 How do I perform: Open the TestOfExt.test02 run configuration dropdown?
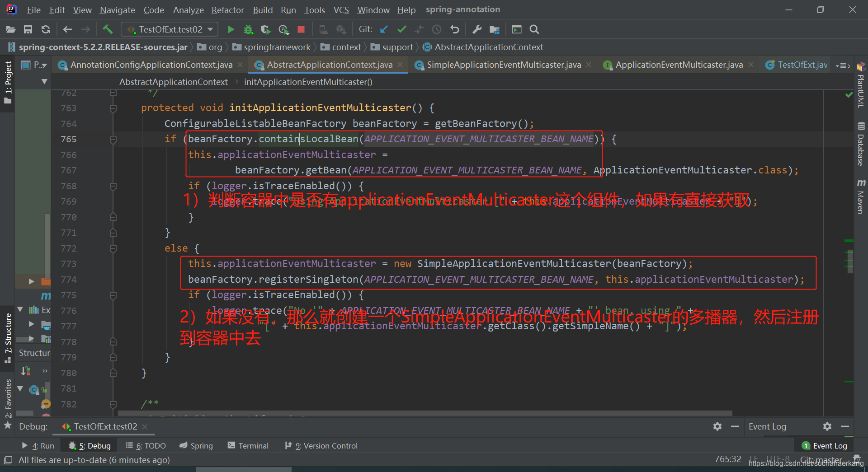coord(170,29)
